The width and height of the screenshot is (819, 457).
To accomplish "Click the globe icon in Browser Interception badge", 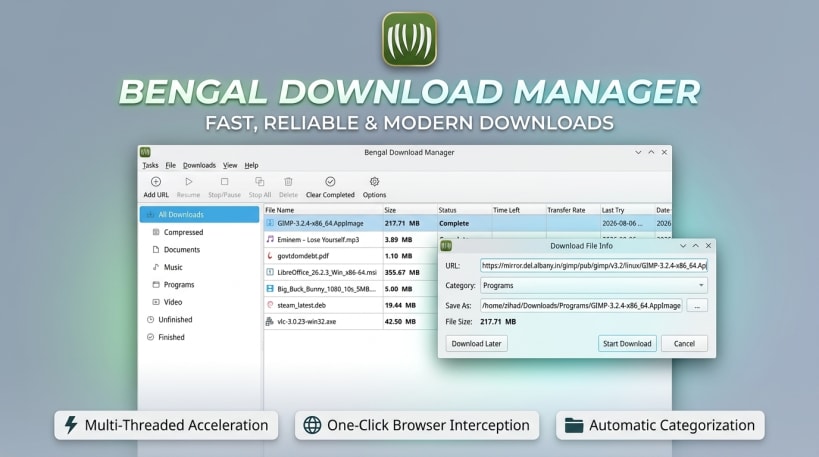I will [x=312, y=425].
